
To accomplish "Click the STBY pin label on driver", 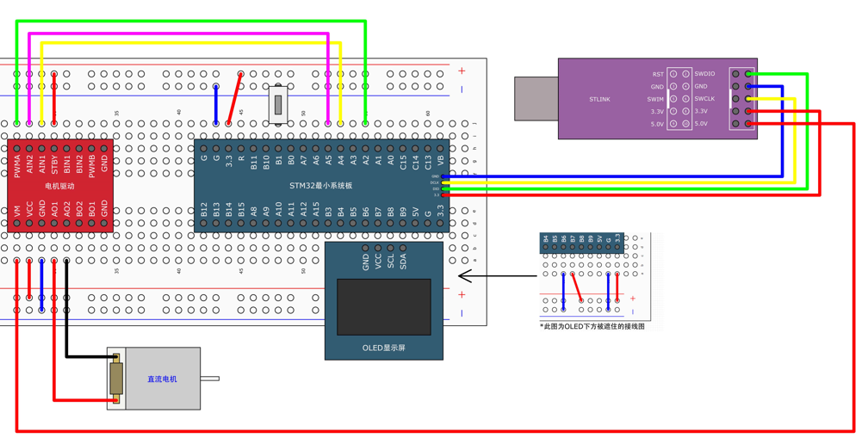I will [55, 166].
